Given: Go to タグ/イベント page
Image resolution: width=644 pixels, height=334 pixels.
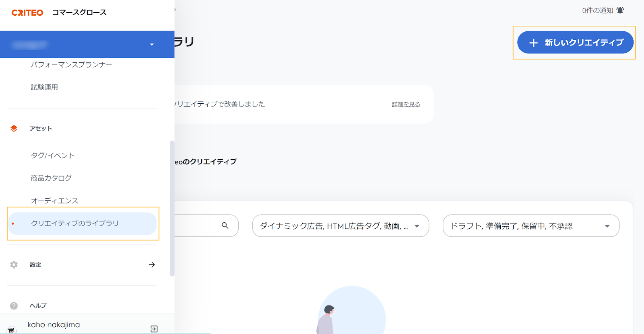Looking at the screenshot, I should click(53, 156).
